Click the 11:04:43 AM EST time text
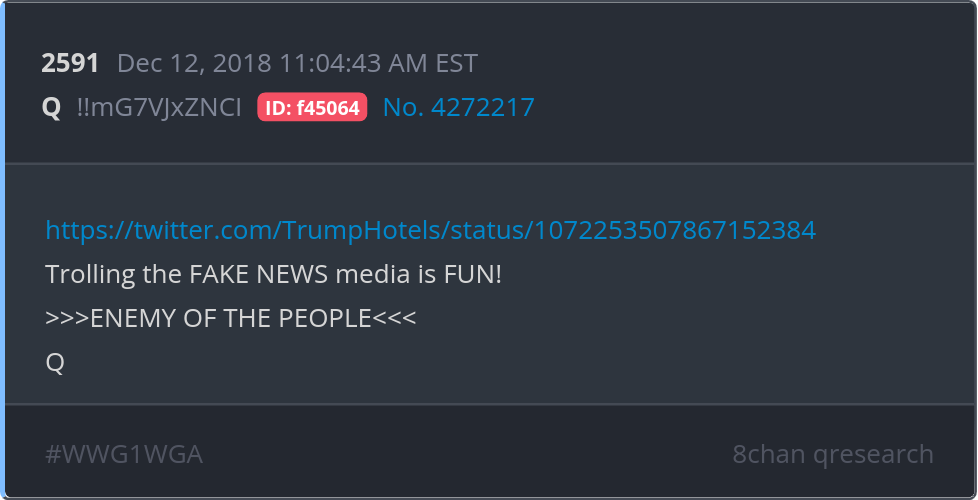Screen dimensions: 978x500 pyautogui.click(x=378, y=63)
